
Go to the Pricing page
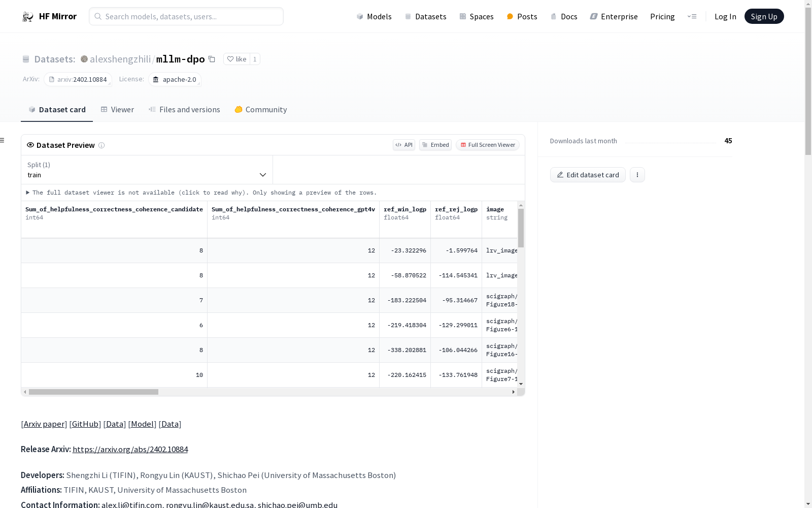662,17
